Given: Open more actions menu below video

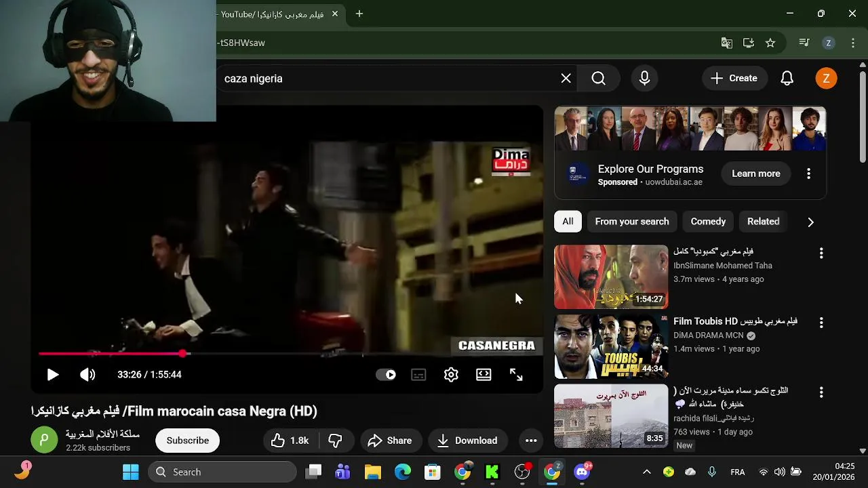Looking at the screenshot, I should tap(531, 441).
